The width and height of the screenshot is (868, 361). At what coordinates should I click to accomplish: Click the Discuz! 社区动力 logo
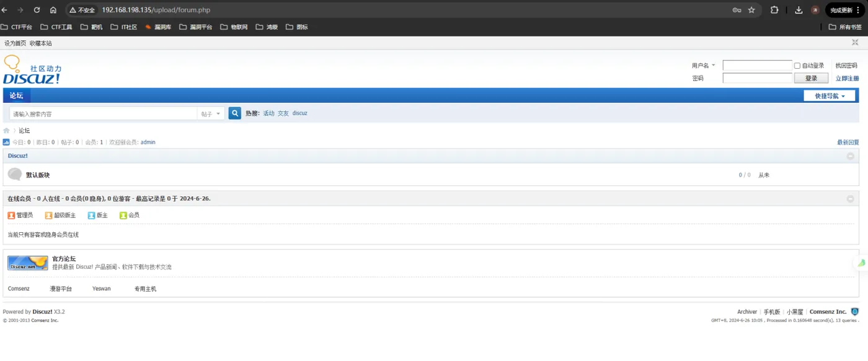[x=32, y=69]
